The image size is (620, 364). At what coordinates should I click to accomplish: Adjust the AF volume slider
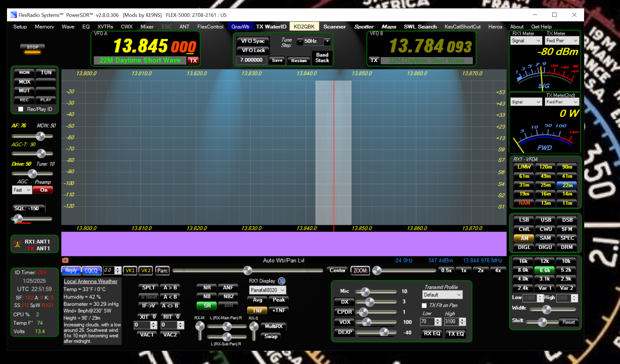pyautogui.click(x=32, y=136)
